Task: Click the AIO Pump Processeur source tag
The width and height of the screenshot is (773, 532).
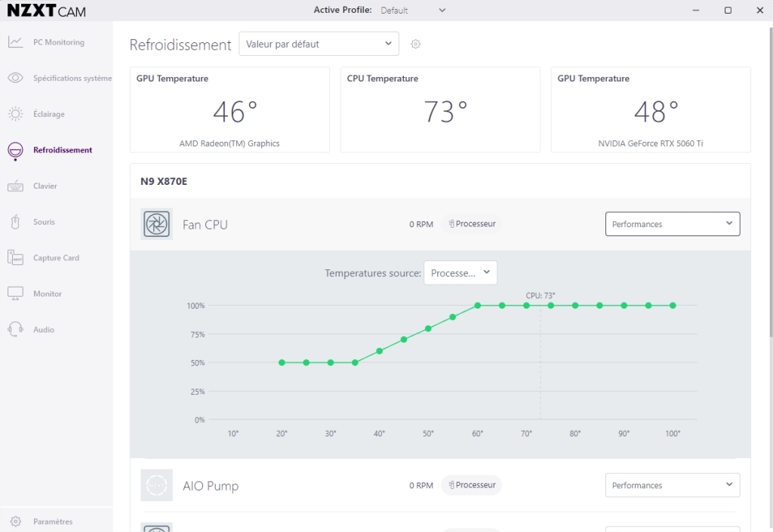Action: pyautogui.click(x=472, y=484)
